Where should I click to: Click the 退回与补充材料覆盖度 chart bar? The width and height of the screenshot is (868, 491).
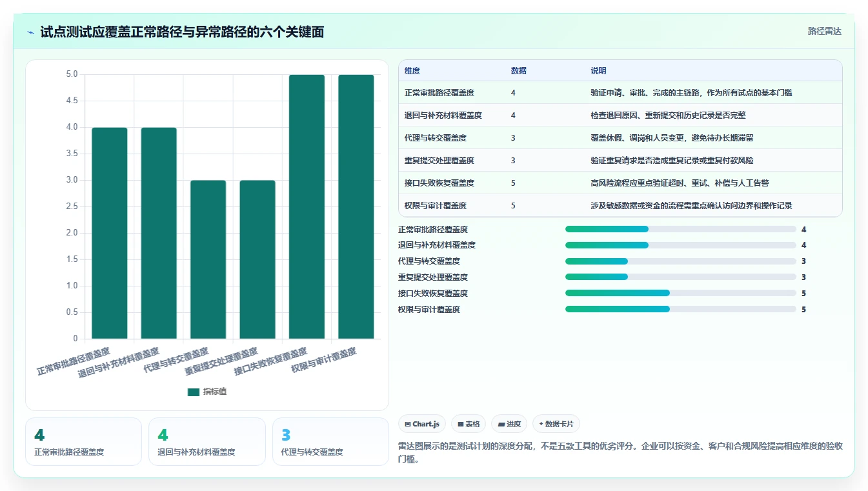click(x=159, y=233)
